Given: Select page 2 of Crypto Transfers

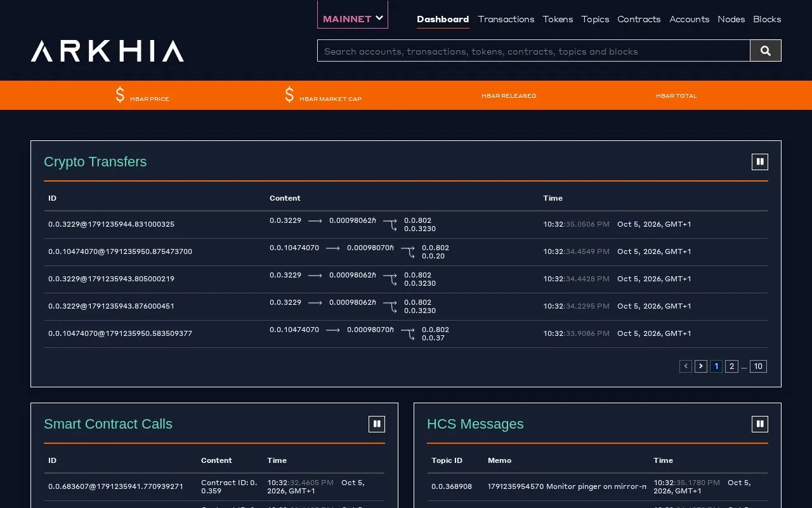Looking at the screenshot, I should pyautogui.click(x=731, y=366).
